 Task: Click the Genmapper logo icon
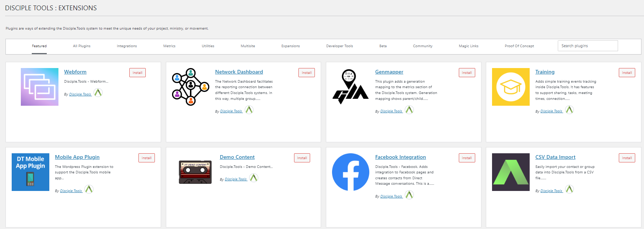coord(350,87)
